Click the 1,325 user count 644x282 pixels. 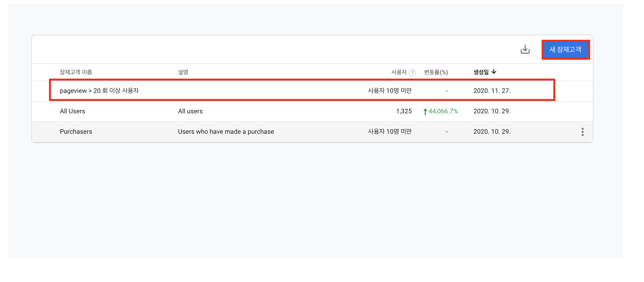coord(403,111)
